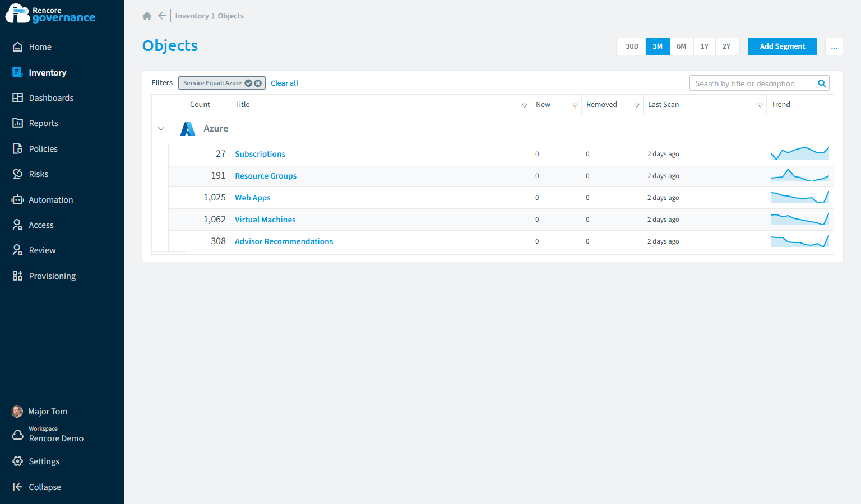861x504 pixels.
Task: Click the Advisor Recommendations trend sparkline
Action: pos(800,240)
